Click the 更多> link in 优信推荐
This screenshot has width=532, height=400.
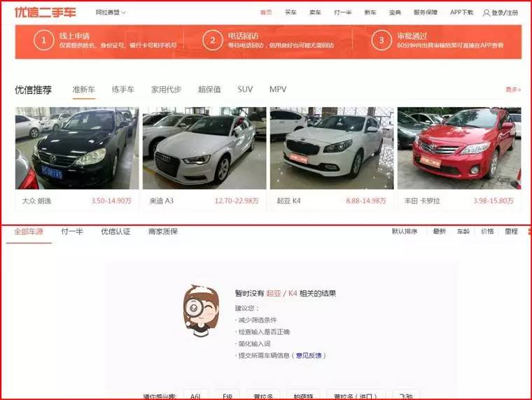[513, 90]
